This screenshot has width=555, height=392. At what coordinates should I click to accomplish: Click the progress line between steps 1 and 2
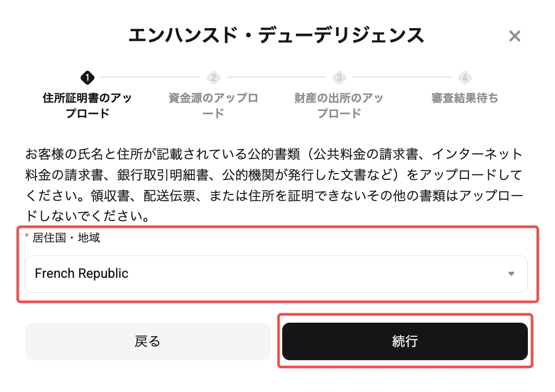(x=150, y=78)
